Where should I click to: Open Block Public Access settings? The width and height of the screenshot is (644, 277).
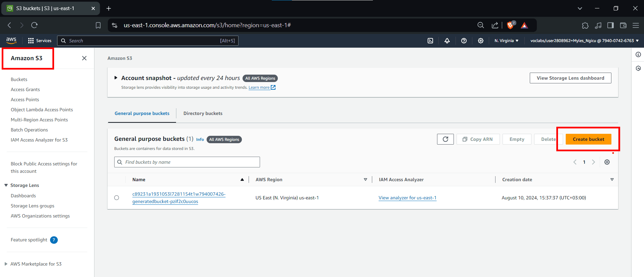pyautogui.click(x=44, y=167)
